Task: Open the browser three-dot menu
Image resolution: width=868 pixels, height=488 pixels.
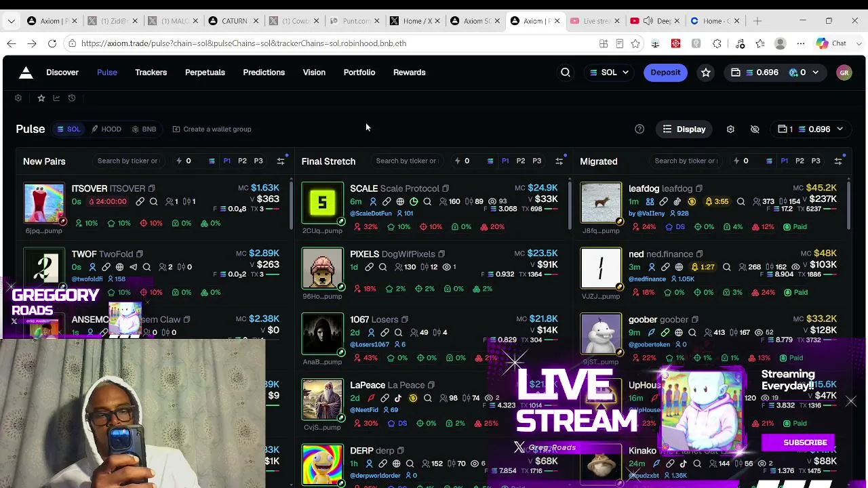Action: 801,43
